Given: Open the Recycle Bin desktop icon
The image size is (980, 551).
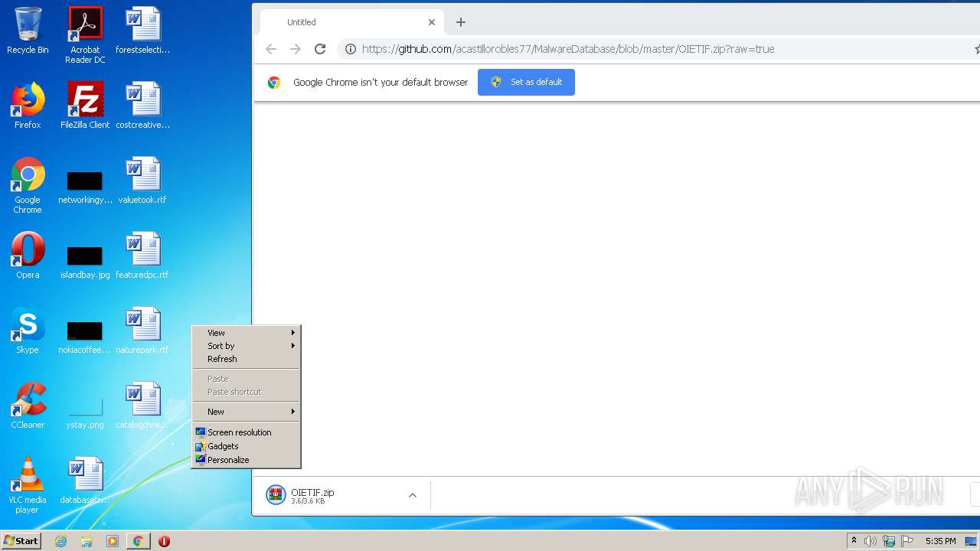Looking at the screenshot, I should click(28, 31).
